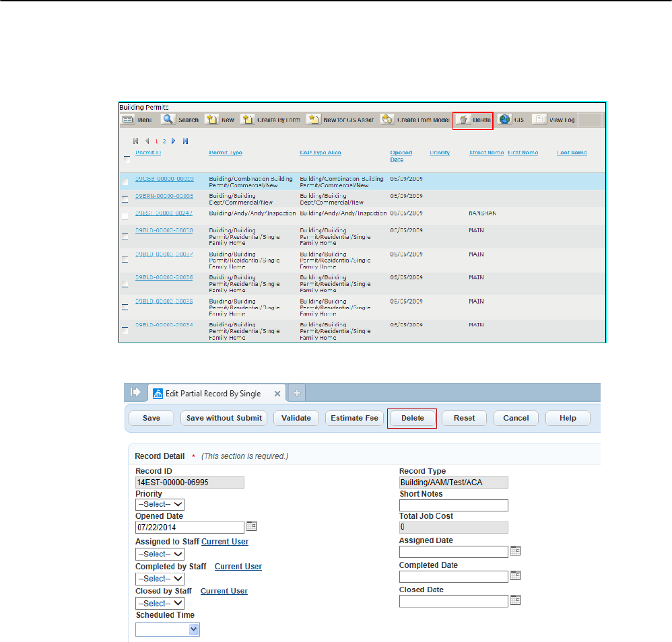Sort by Opened Date column
672x642 pixels.
401,156
